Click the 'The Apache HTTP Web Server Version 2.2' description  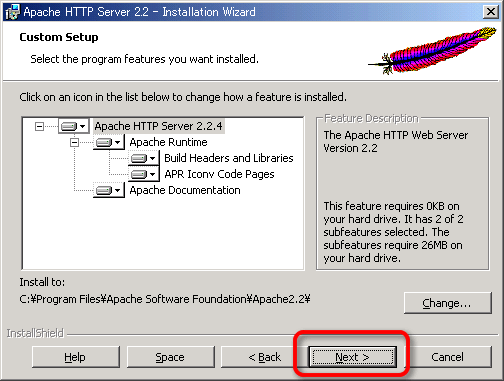point(396,141)
